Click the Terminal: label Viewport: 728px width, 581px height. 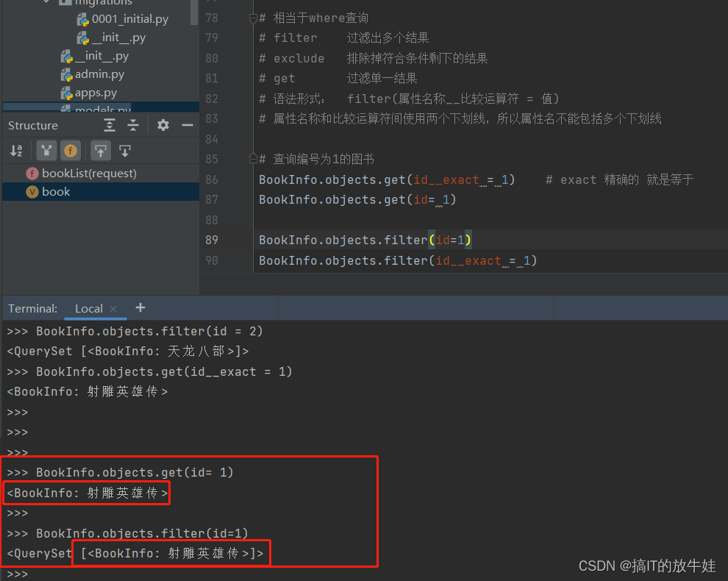click(32, 309)
